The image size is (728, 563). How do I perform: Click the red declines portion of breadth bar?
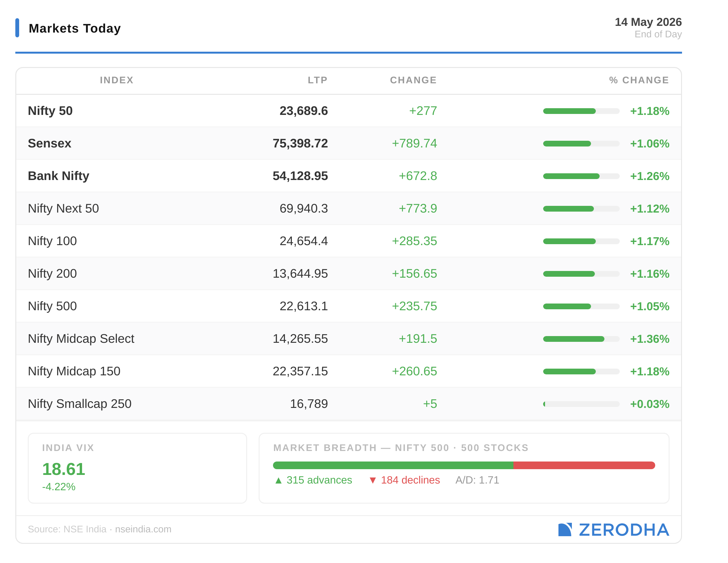coord(584,465)
